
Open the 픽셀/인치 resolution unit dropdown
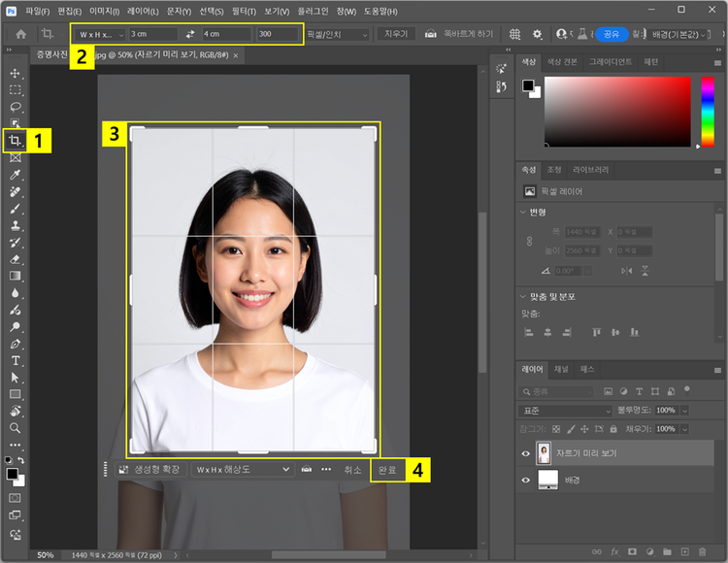[337, 34]
